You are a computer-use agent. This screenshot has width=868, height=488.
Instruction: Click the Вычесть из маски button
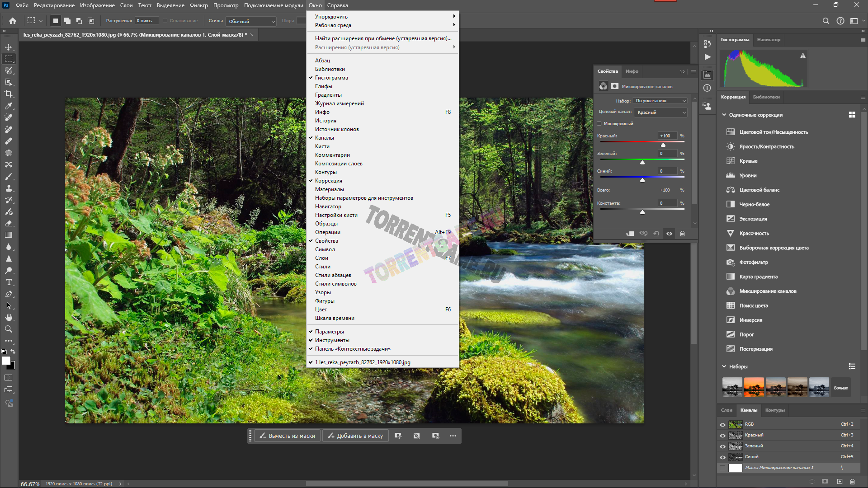click(288, 436)
